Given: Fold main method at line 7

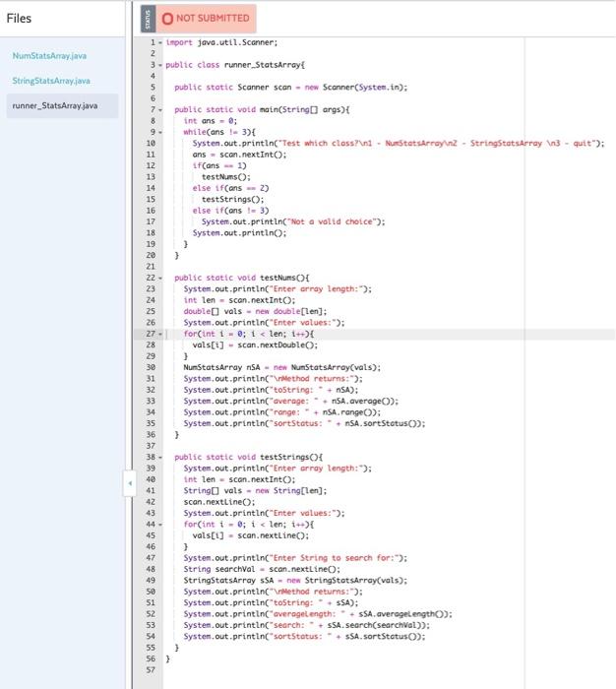Looking at the screenshot, I should click(160, 110).
